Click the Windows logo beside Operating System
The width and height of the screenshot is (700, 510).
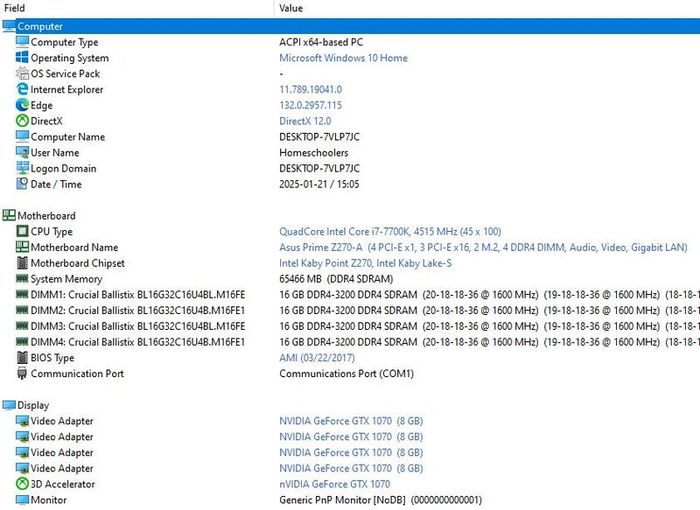(22, 58)
